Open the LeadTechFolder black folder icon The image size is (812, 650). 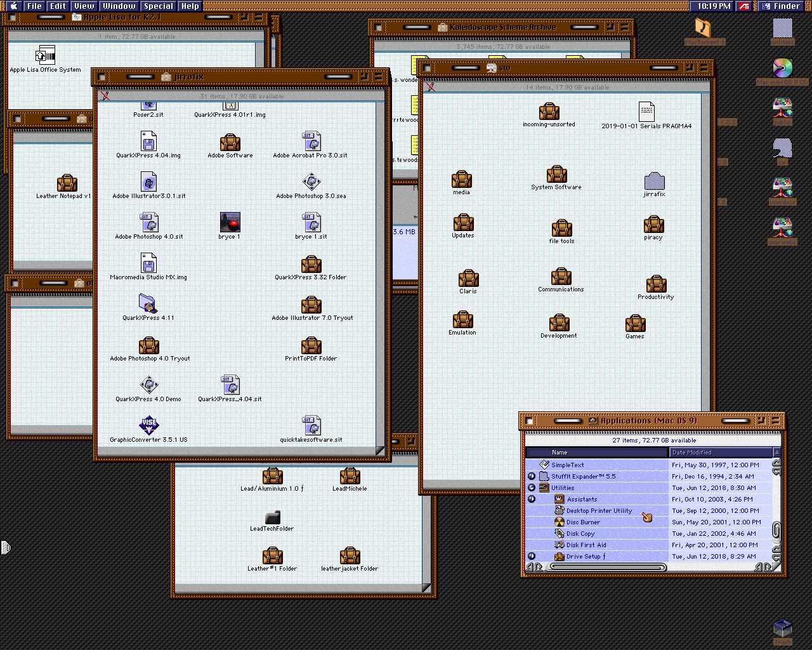(272, 517)
